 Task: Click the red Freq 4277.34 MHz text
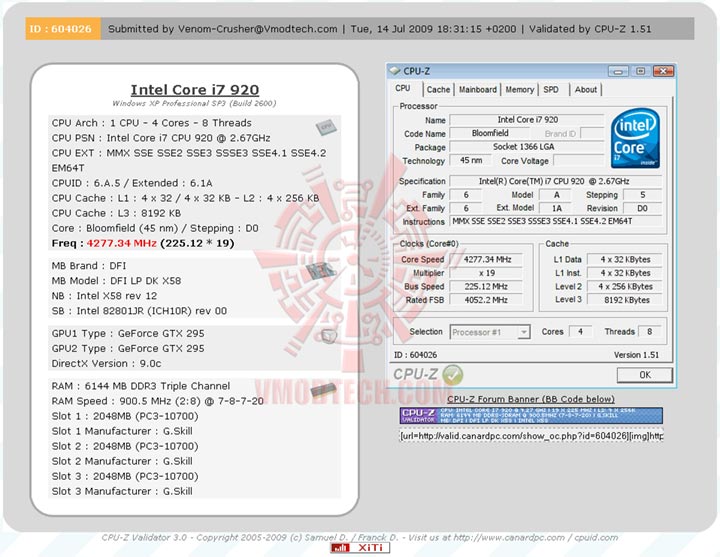click(x=122, y=243)
